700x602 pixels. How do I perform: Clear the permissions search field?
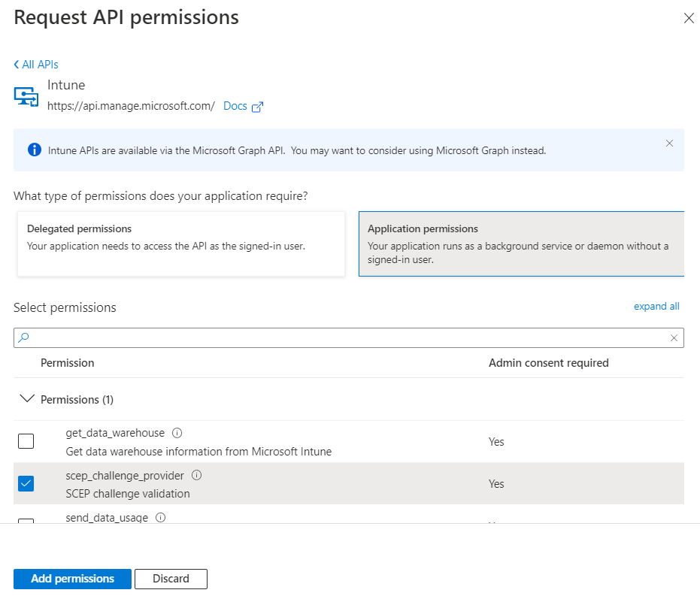(674, 337)
